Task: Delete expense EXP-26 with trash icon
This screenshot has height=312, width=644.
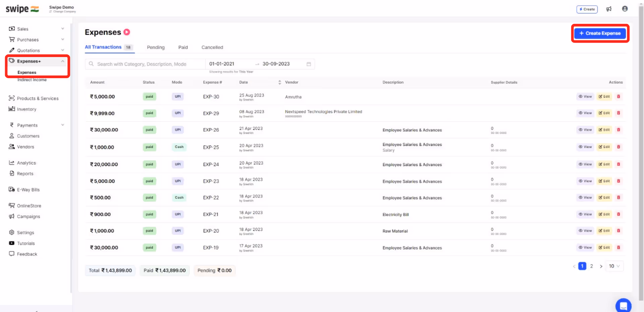Action: [x=619, y=130]
